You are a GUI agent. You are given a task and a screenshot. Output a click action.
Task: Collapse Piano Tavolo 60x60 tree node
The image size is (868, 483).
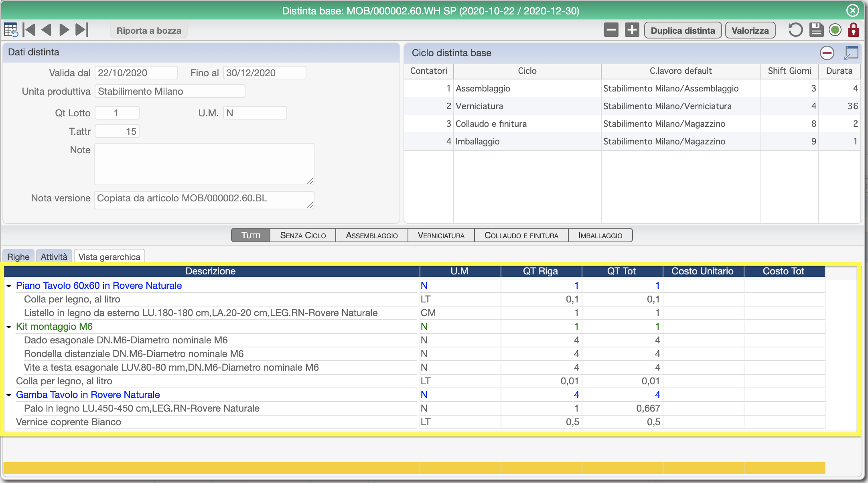pos(9,286)
